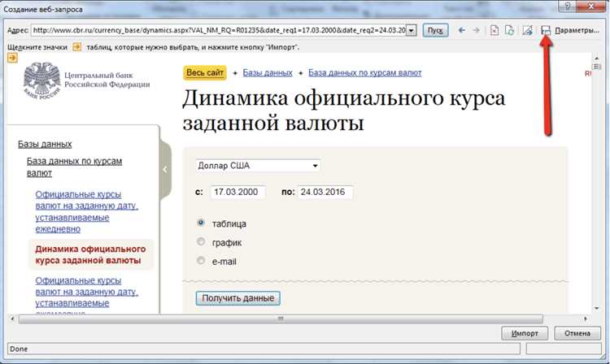Open the sidebar link below the highlighted Динамика item
The image size is (610, 364).
[x=87, y=294]
